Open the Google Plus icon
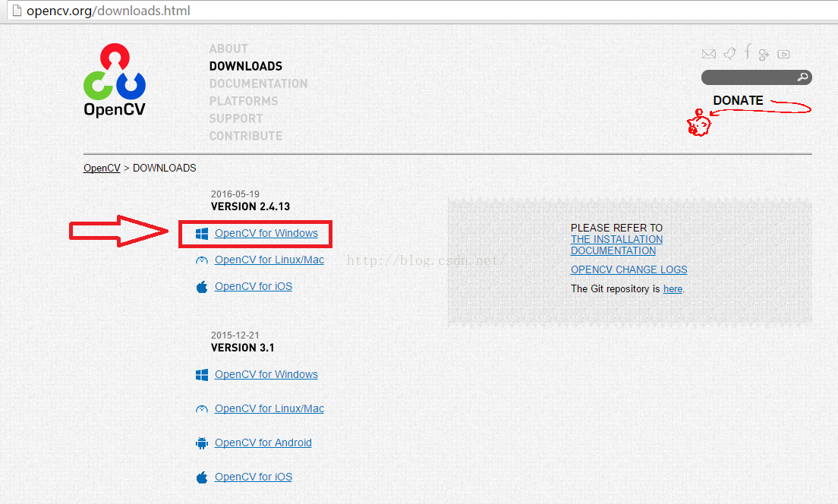Screen dimensions: 838x504 click(764, 54)
